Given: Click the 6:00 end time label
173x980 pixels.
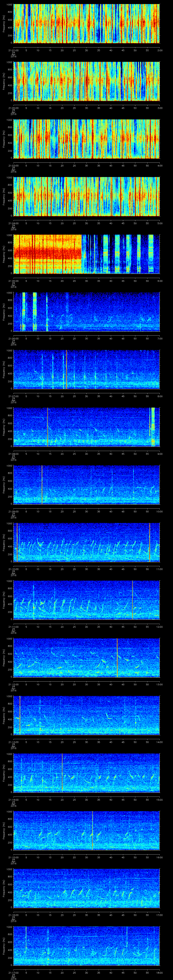Looking at the screenshot, I should [x=160, y=281].
